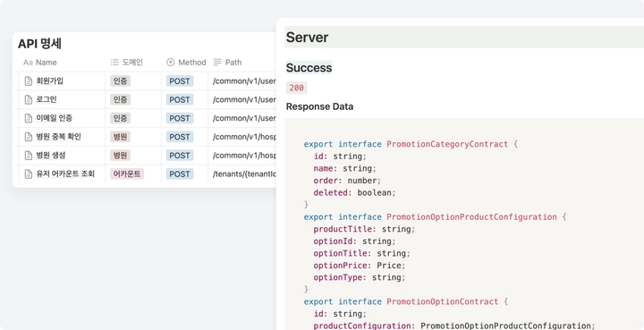The width and height of the screenshot is (644, 330).
Task: Click the 'order: number;' code line
Action: pyautogui.click(x=347, y=181)
